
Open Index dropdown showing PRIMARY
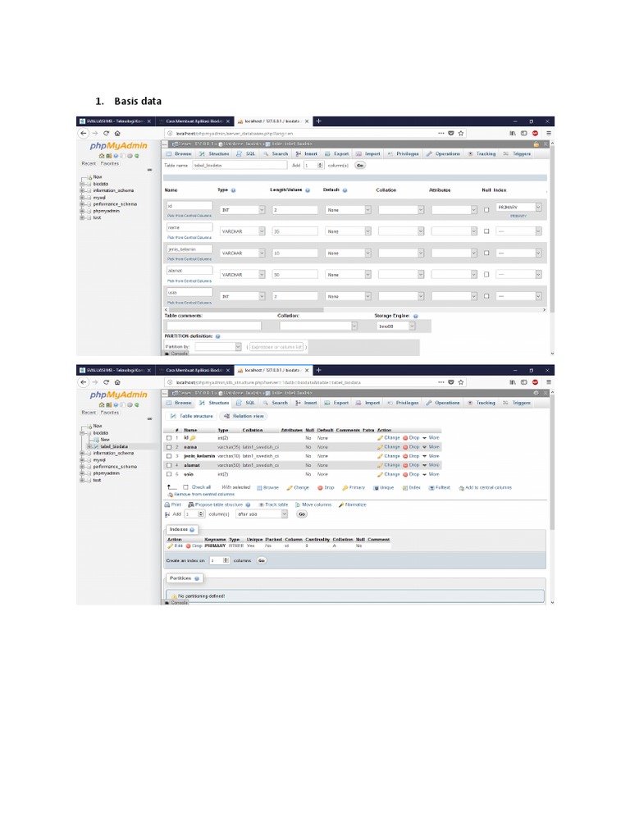[x=518, y=208]
